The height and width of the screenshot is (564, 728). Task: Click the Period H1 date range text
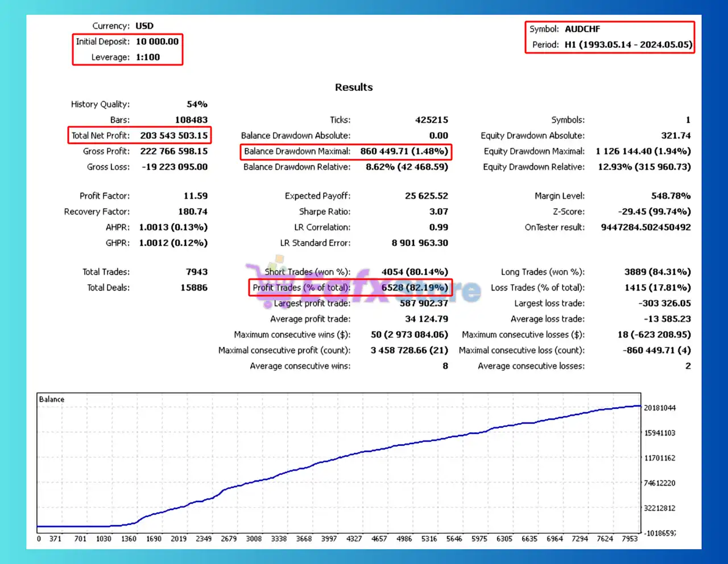[x=628, y=44]
